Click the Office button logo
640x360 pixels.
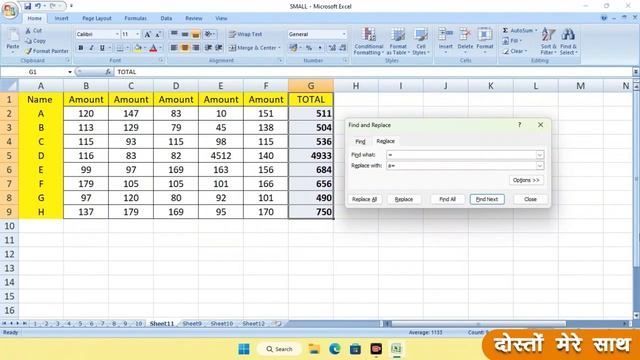point(10,10)
